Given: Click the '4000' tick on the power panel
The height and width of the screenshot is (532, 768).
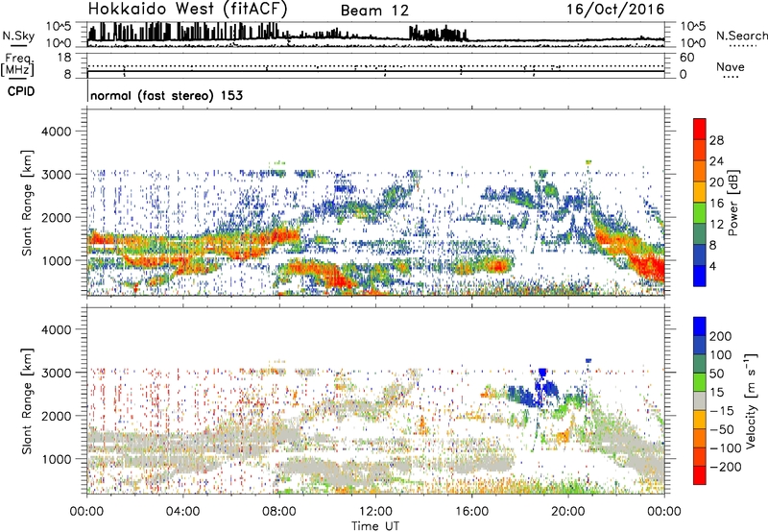Looking at the screenshot, I should point(56,132).
